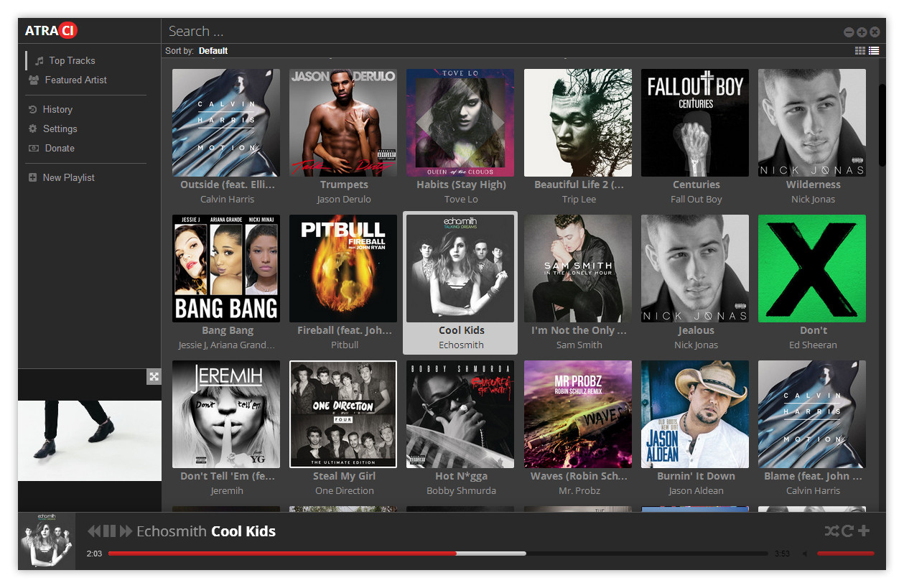Play Blame by Calvin Harris
The width and height of the screenshot is (904, 588).
(812, 414)
